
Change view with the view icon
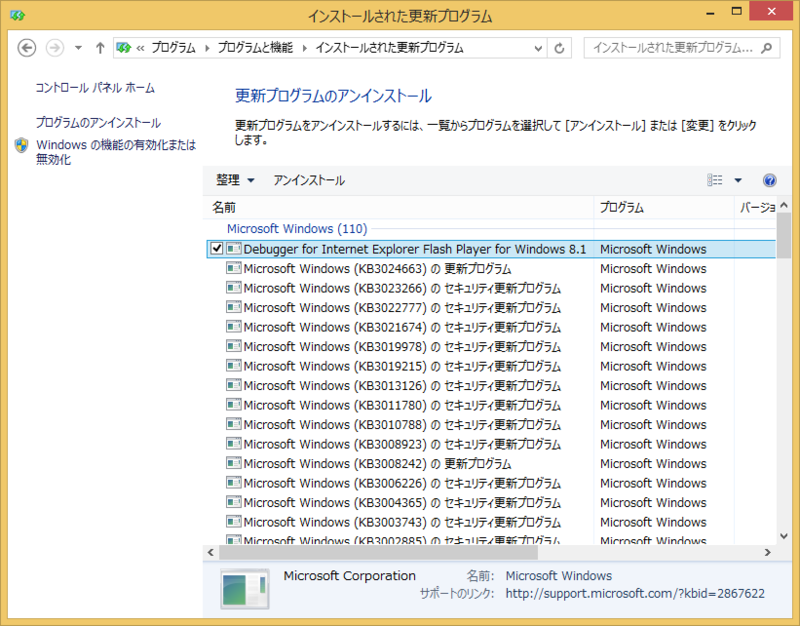715,180
